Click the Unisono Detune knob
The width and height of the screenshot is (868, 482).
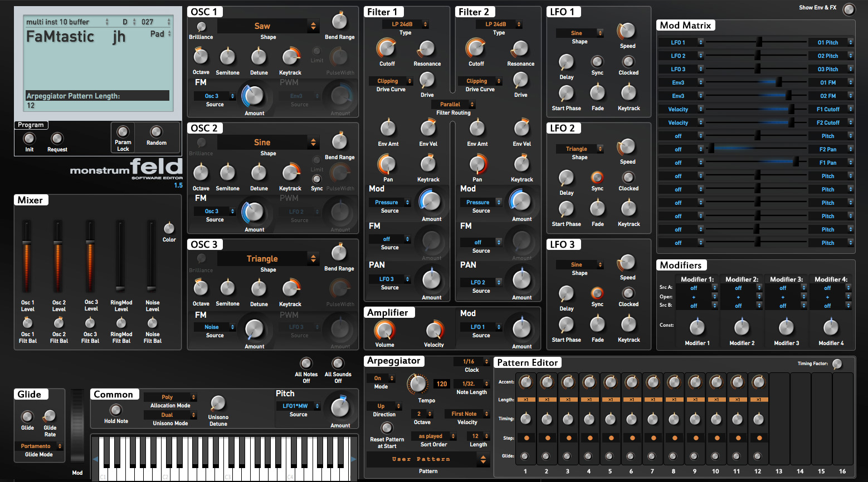(x=218, y=404)
